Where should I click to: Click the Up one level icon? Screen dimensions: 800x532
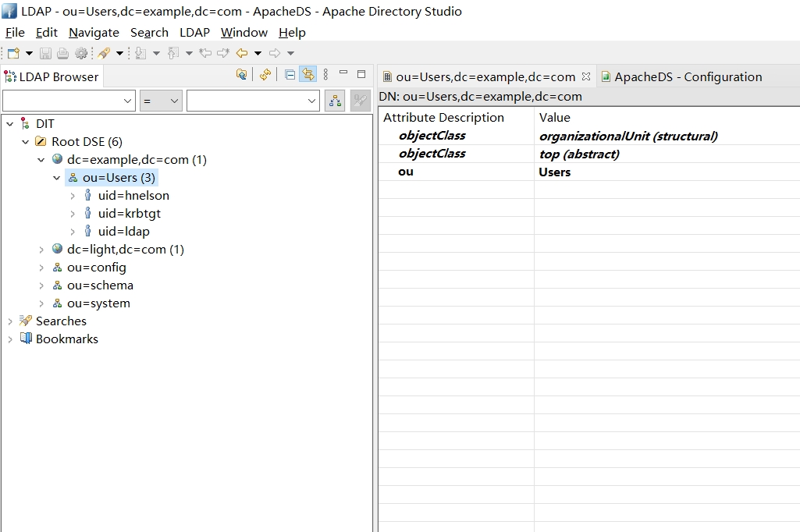coord(242,75)
